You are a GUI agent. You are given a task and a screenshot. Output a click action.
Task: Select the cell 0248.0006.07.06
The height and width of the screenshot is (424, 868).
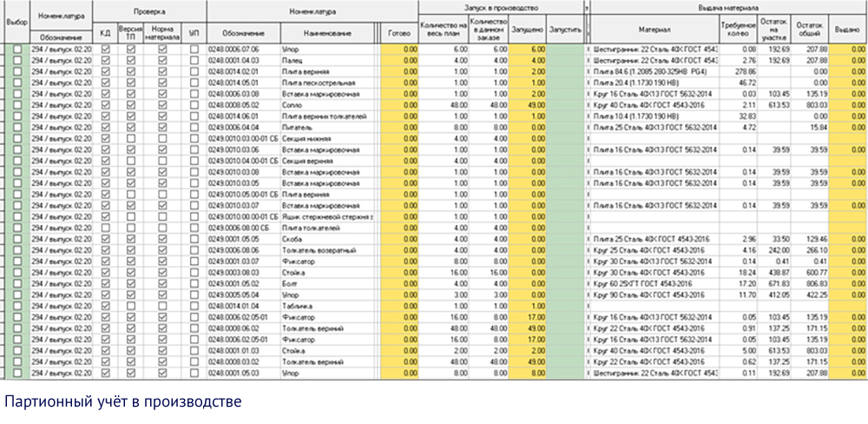point(244,50)
